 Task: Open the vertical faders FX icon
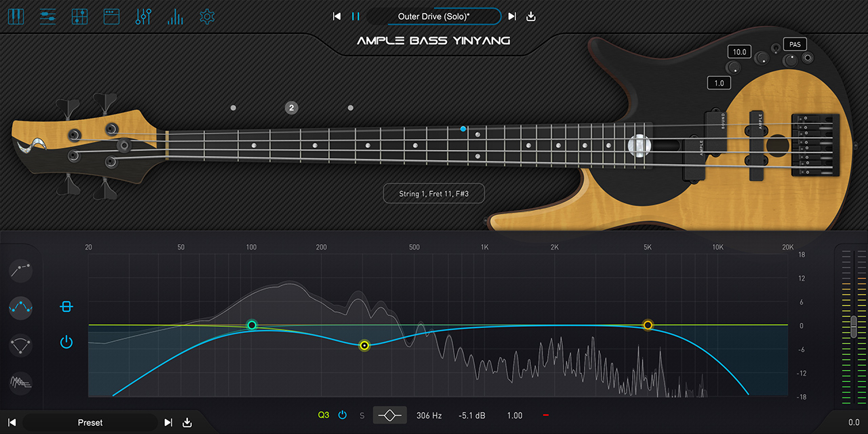pos(143,16)
